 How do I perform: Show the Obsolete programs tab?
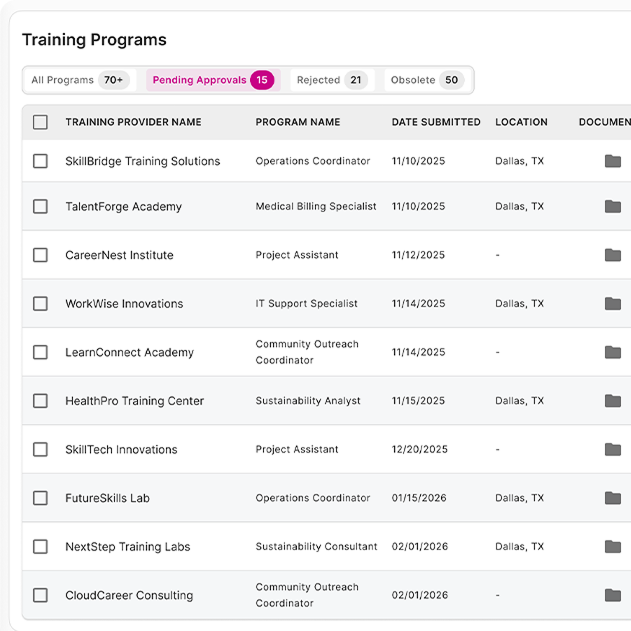point(426,80)
